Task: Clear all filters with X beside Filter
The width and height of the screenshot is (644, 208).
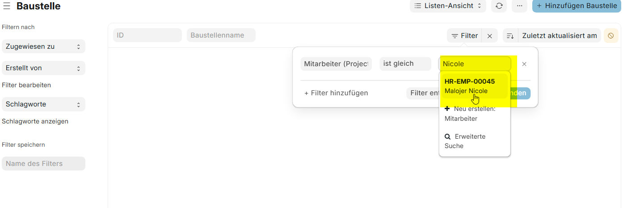Action: pos(489,36)
